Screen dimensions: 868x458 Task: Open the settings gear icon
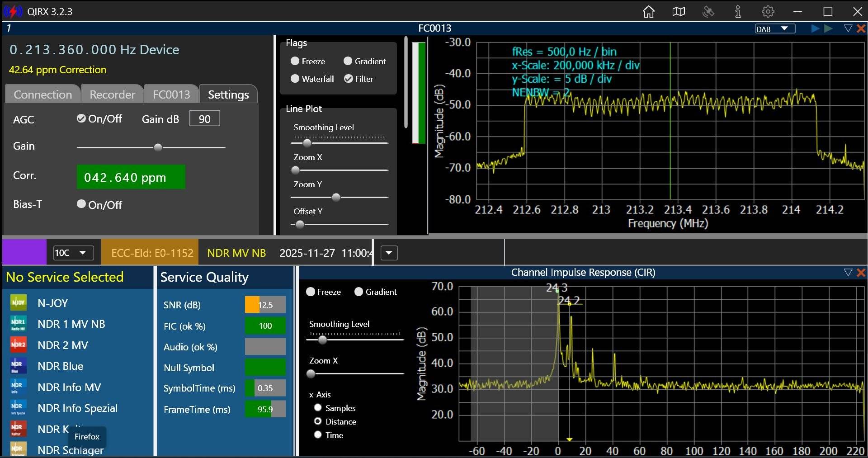pyautogui.click(x=768, y=12)
